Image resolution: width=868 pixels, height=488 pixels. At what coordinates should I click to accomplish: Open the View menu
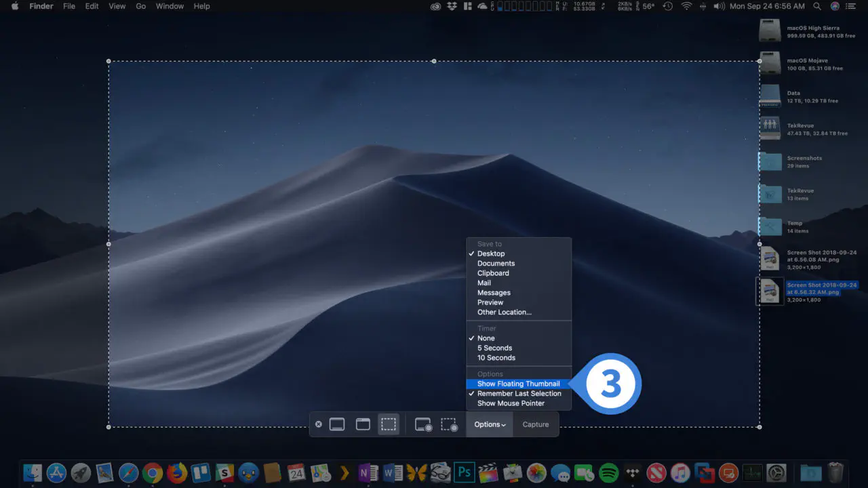pos(117,6)
